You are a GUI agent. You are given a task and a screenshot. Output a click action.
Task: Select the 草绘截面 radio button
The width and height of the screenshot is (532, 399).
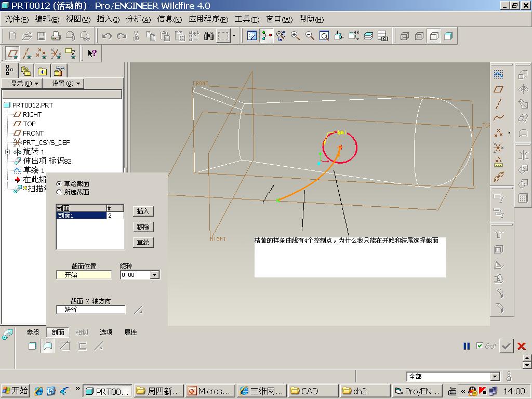point(59,183)
